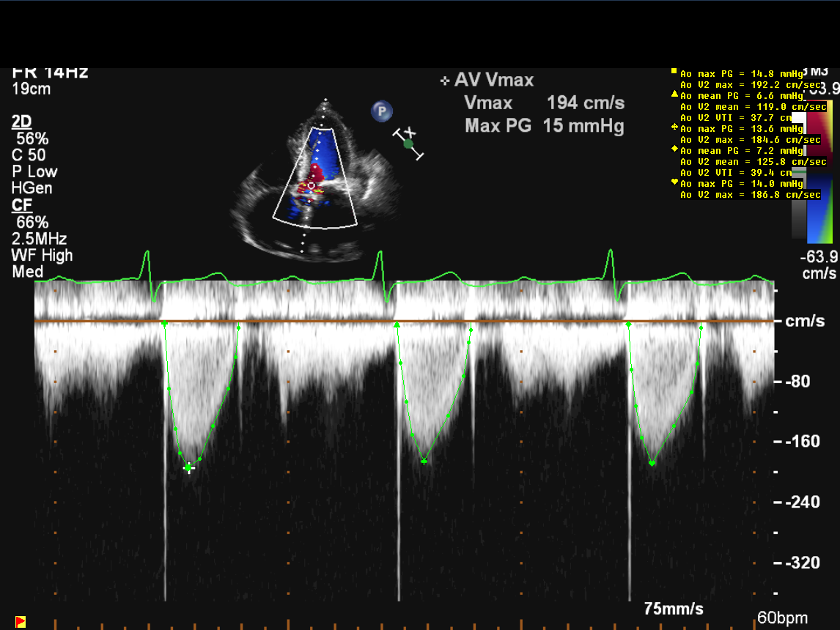840x630 pixels.
Task: Select the third waveform peak trace point
Action: (x=652, y=463)
